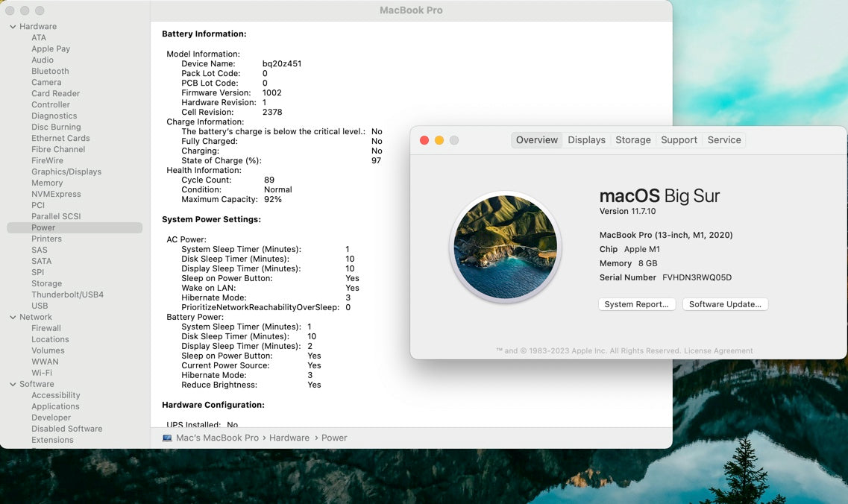This screenshot has height=504, width=848.
Task: Open the Storage tab
Action: 632,140
